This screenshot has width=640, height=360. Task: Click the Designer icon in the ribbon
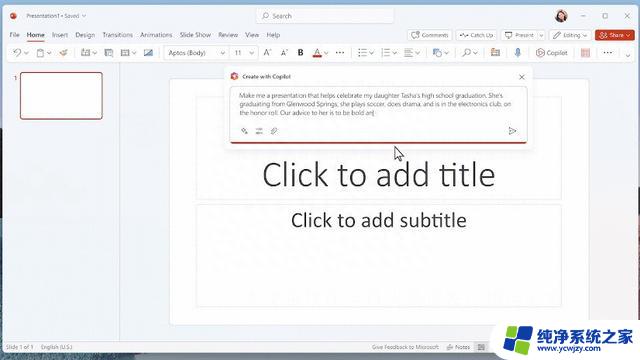coord(495,53)
